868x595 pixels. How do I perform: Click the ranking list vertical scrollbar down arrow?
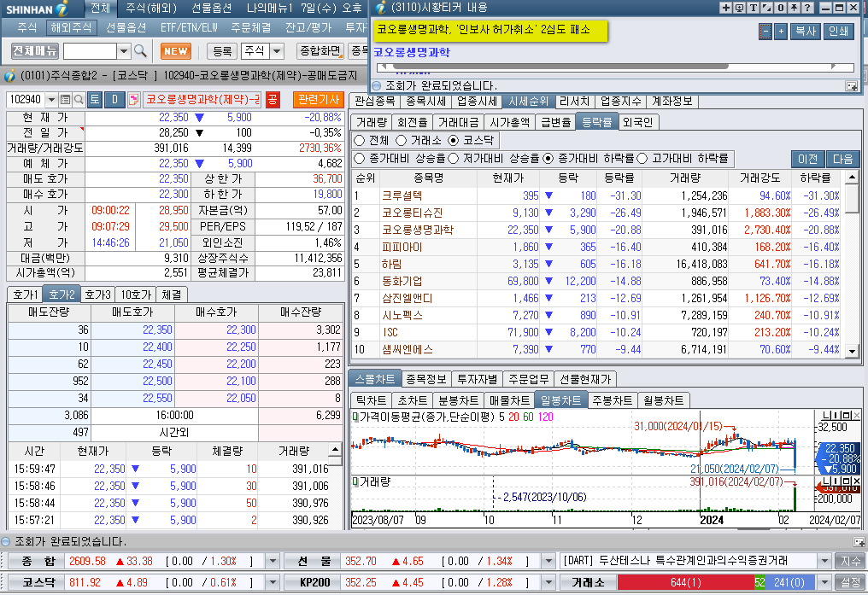(x=853, y=351)
